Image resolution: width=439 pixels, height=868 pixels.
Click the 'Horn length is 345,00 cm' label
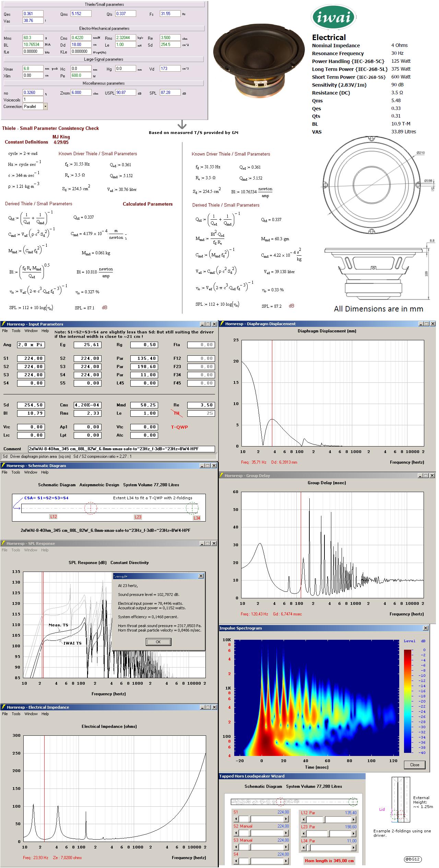[x=329, y=860]
